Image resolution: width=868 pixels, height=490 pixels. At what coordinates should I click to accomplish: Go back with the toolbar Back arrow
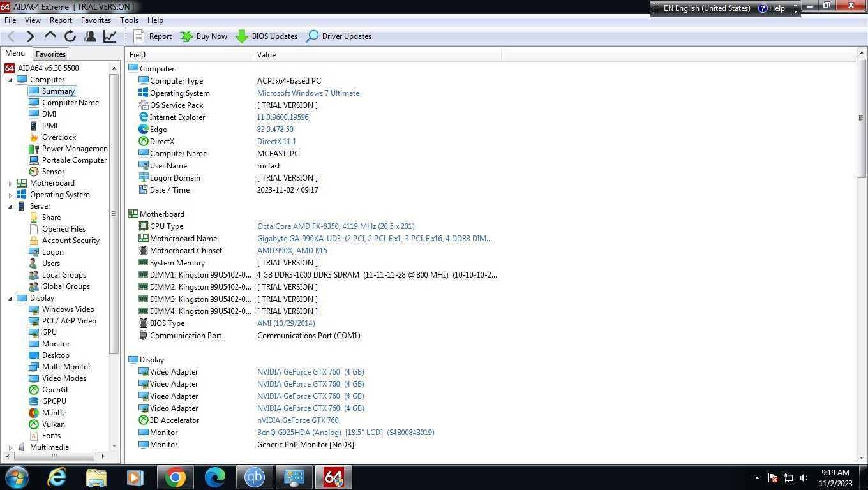tap(11, 36)
